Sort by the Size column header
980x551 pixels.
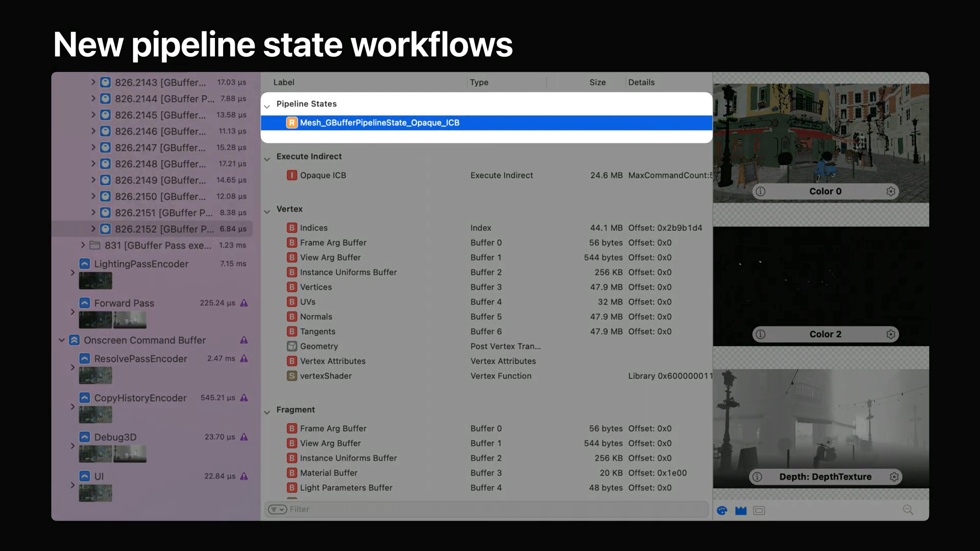597,82
